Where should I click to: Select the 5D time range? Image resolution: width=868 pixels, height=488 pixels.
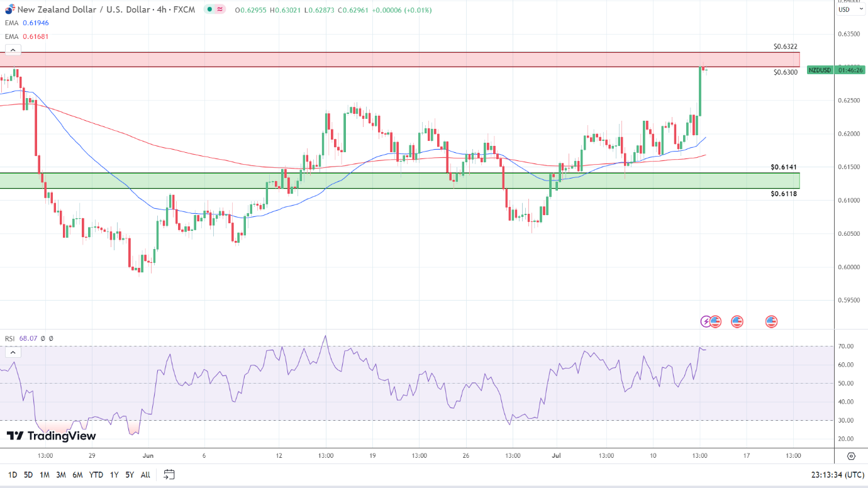coord(28,475)
